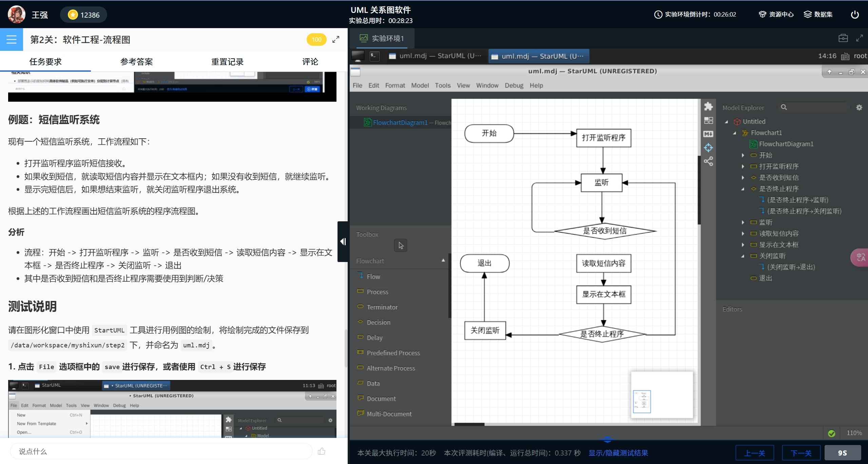
Task: Collapse the Flowchart toolbox section
Action: point(443,260)
